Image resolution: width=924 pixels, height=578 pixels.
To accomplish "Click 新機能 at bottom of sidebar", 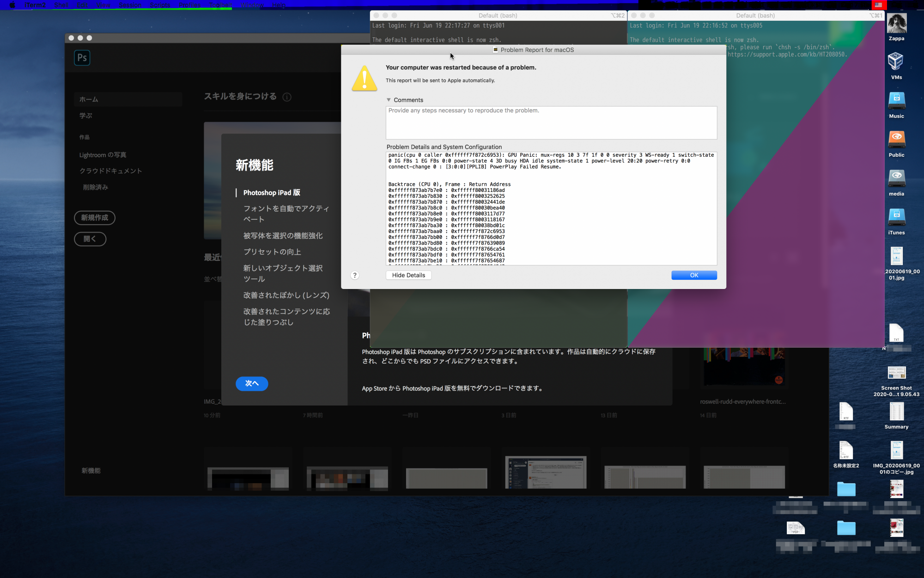I will tap(91, 471).
